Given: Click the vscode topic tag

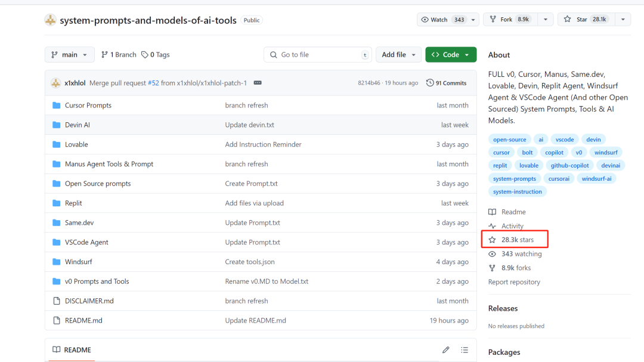Looking at the screenshot, I should coord(564,140).
